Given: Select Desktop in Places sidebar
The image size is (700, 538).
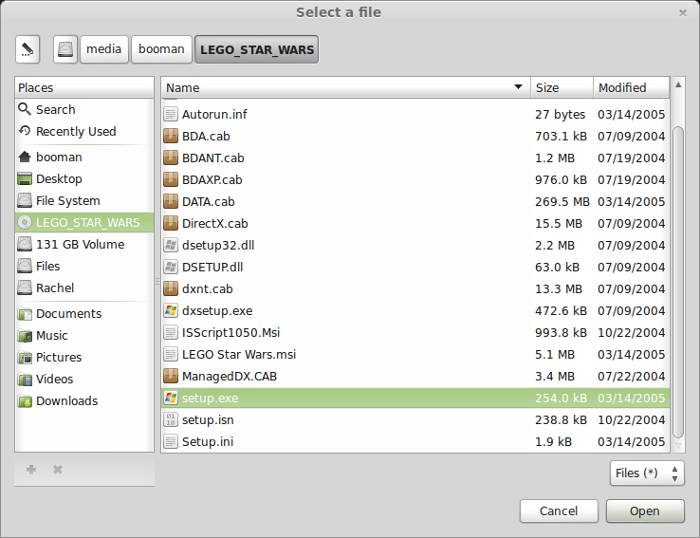Looking at the screenshot, I should [x=84, y=179].
